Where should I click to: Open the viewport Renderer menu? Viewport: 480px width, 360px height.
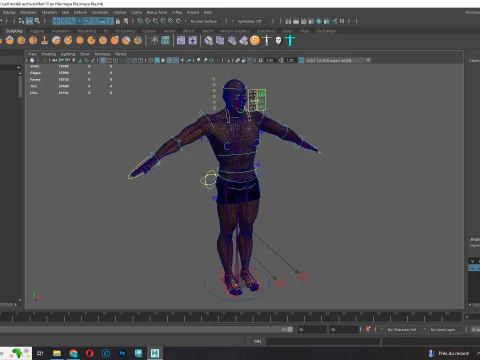click(102, 54)
